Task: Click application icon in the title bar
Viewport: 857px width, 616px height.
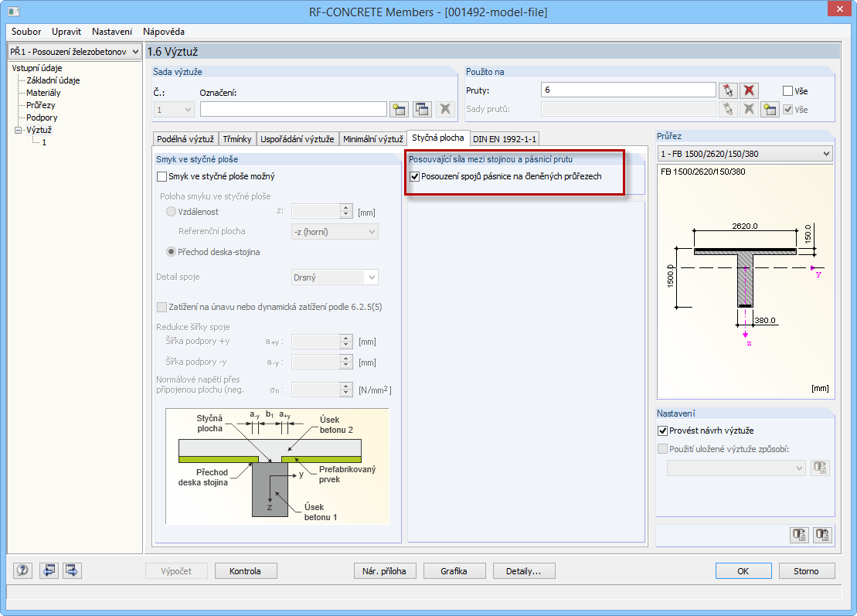Action: pos(14,12)
